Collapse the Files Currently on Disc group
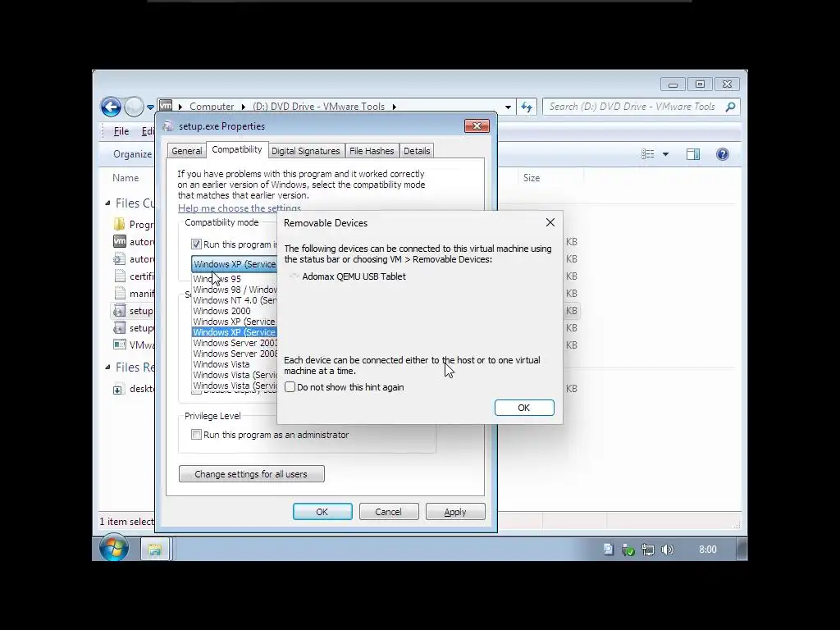Image resolution: width=840 pixels, height=630 pixels. 107,203
